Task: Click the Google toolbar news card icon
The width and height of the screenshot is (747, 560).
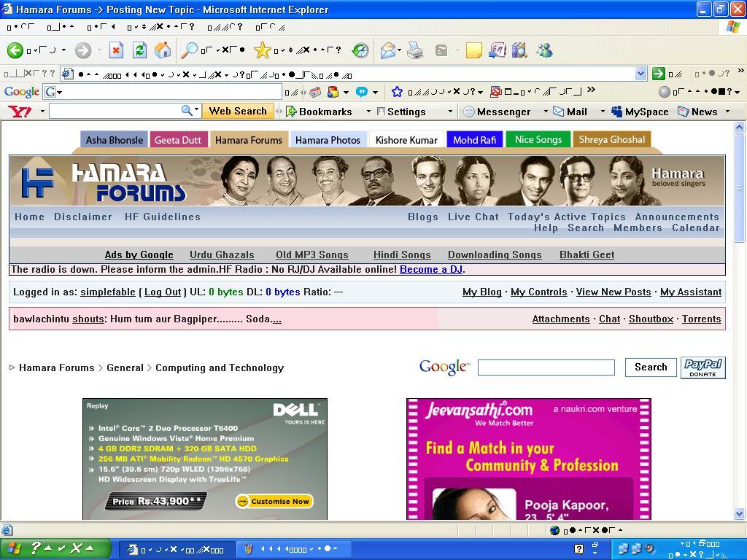Action: [x=315, y=92]
